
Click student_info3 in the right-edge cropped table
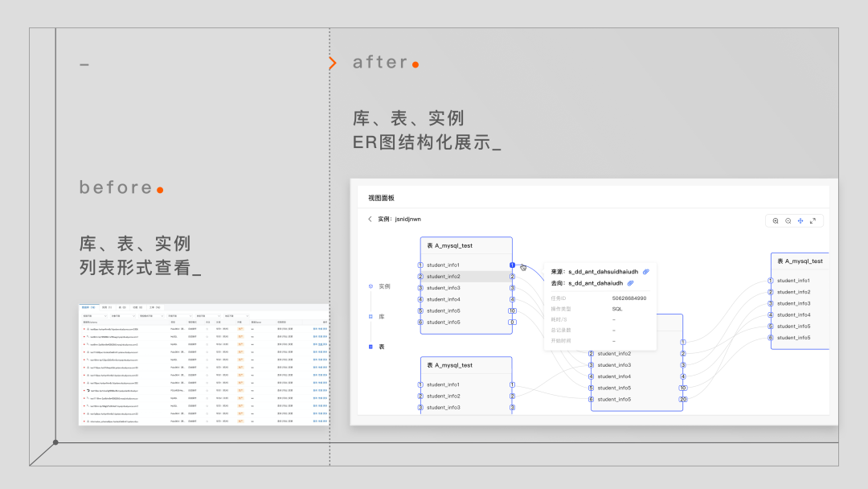(x=793, y=303)
